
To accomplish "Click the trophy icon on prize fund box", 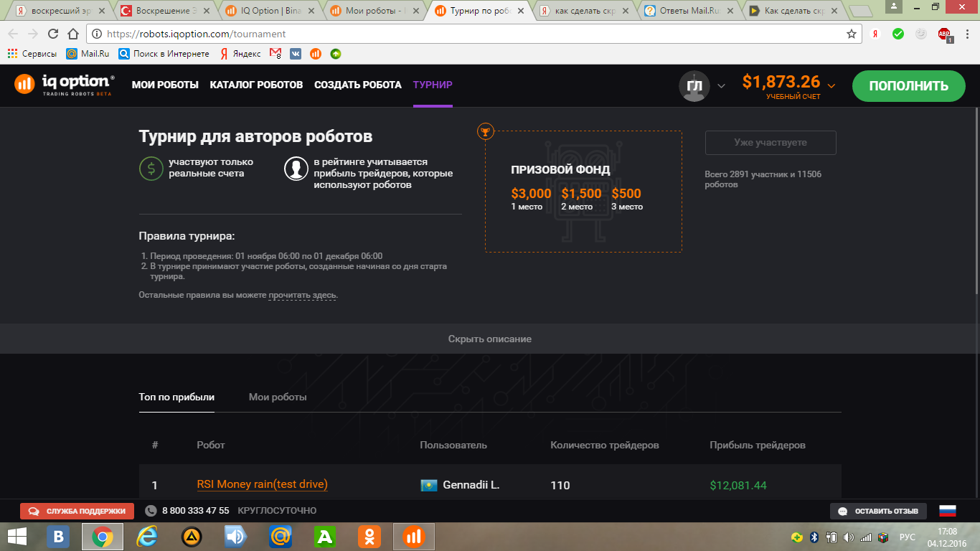I will pos(486,131).
